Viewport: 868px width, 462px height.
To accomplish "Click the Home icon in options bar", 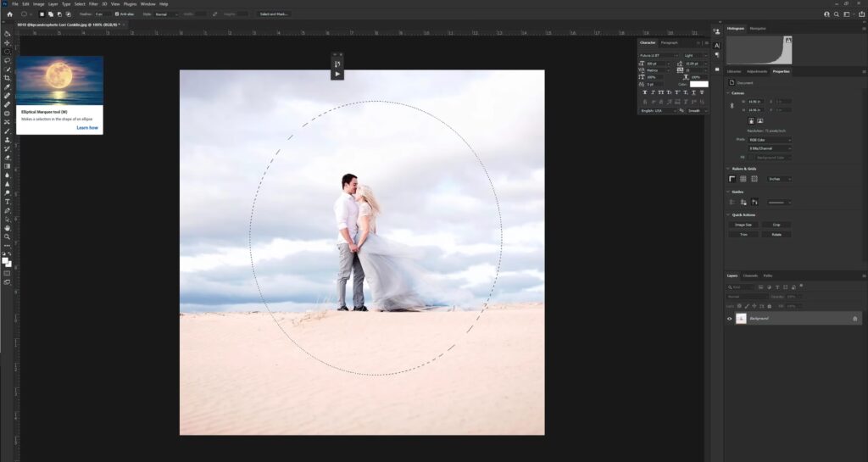I will (x=9, y=14).
